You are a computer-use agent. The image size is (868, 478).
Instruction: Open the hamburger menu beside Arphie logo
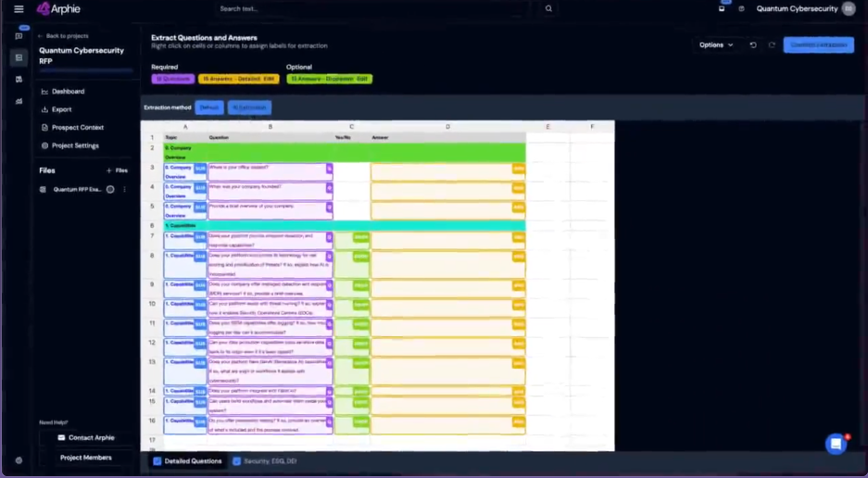(19, 9)
